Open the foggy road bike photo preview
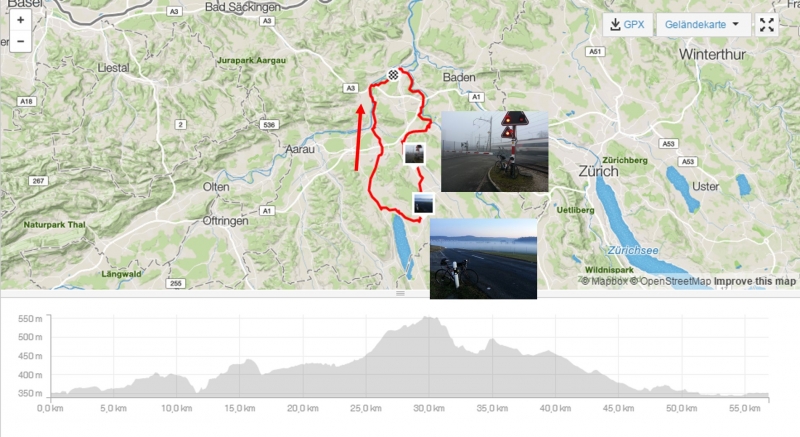 point(483,259)
